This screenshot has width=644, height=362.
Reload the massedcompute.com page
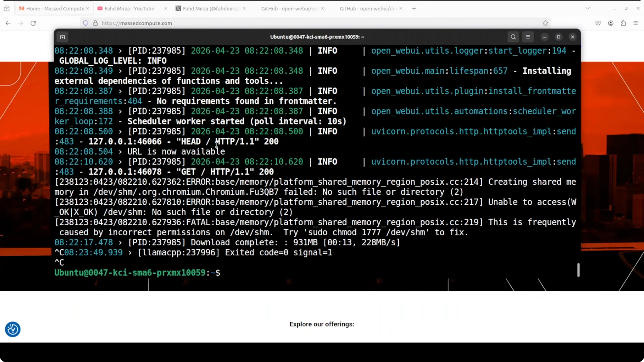pyautogui.click(x=33, y=23)
